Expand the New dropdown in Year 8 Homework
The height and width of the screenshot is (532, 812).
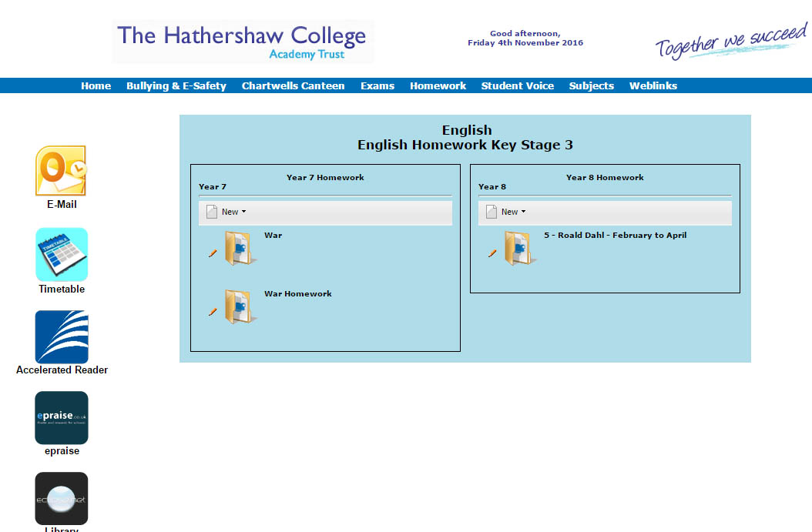[514, 212]
